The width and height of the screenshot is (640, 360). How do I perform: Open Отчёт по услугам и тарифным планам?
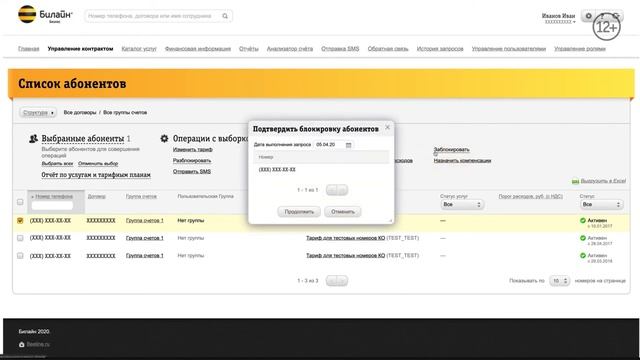(x=96, y=175)
